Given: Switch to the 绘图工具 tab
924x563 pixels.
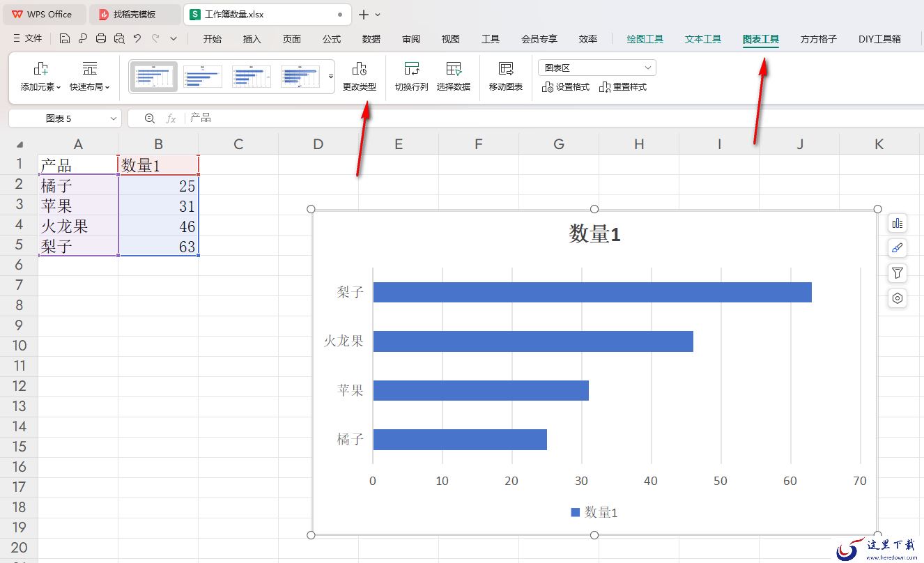Looking at the screenshot, I should coord(645,39).
